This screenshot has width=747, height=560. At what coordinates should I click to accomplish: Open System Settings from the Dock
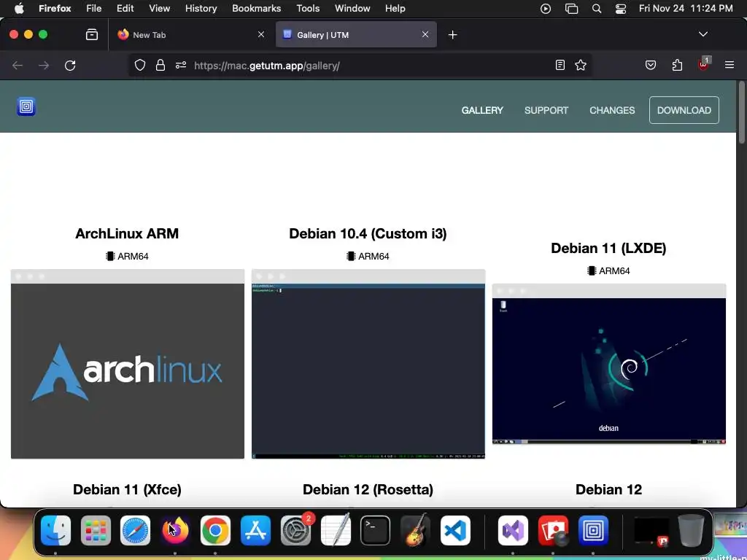[296, 530]
